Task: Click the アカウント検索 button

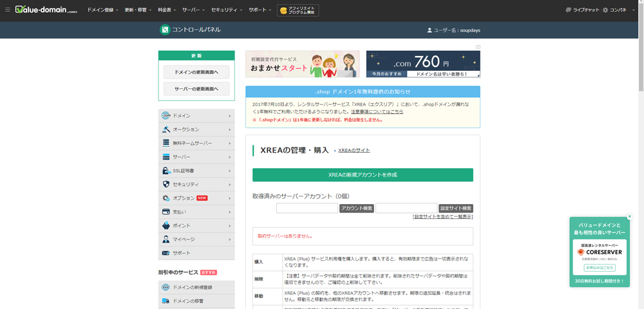Action: (x=357, y=209)
